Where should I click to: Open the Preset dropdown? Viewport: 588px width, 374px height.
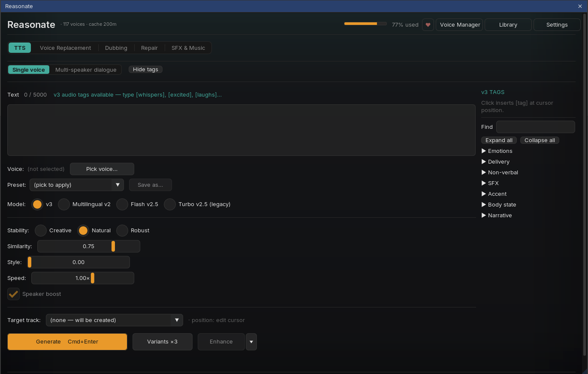pos(77,185)
